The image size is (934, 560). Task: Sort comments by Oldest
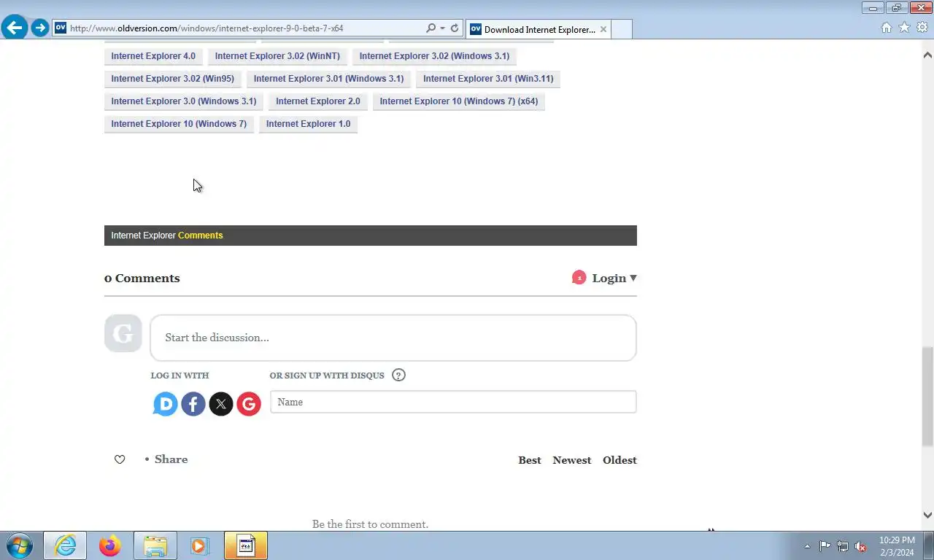point(620,460)
